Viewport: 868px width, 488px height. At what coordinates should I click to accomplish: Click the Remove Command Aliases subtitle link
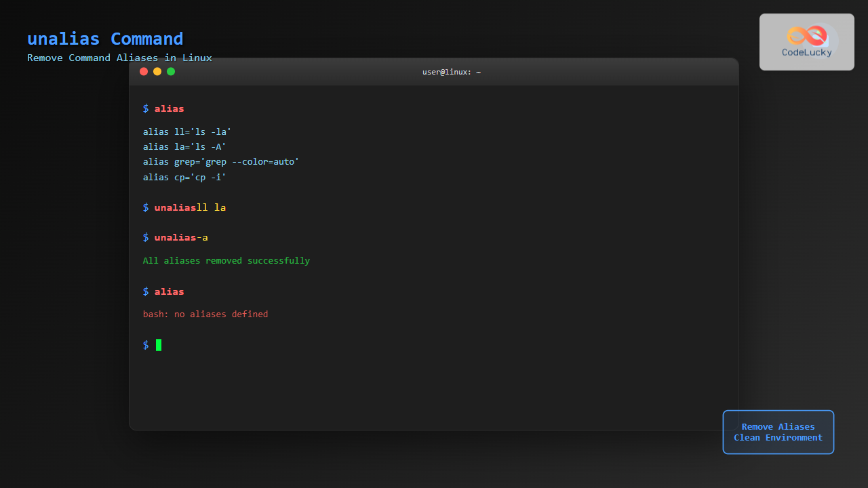[119, 58]
